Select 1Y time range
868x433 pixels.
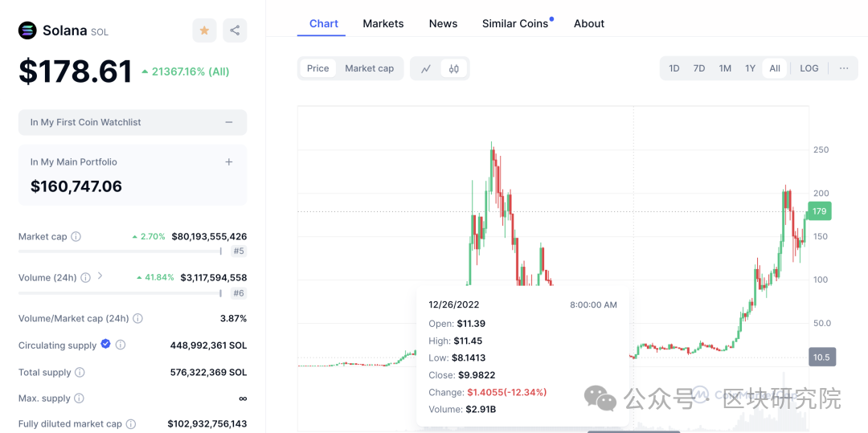[x=750, y=68]
